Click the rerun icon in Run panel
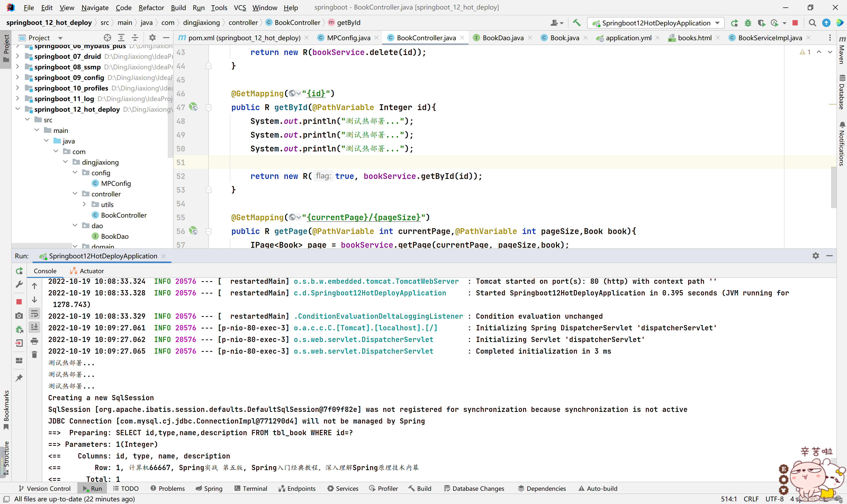The height and width of the screenshot is (504, 847). pyautogui.click(x=19, y=271)
